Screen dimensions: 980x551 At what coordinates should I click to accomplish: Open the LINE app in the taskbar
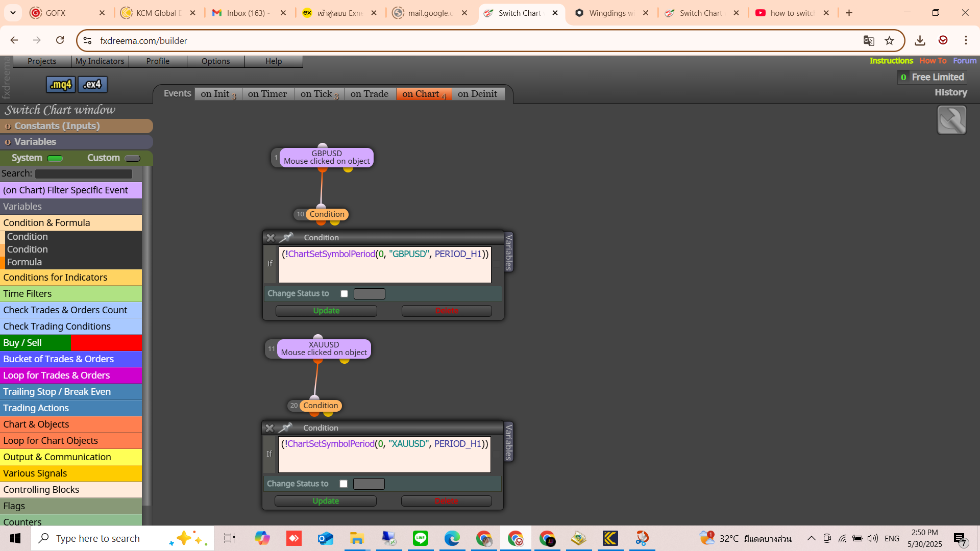[x=421, y=538]
